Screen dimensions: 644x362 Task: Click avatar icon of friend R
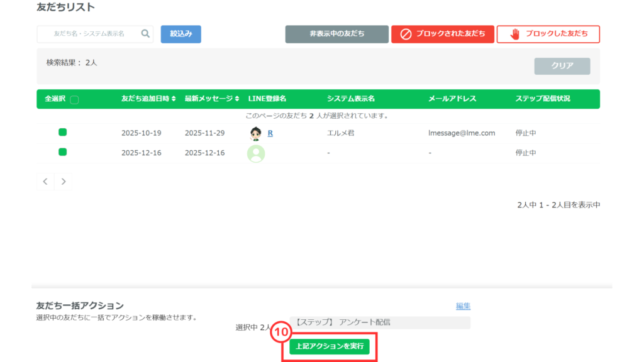[x=255, y=133]
